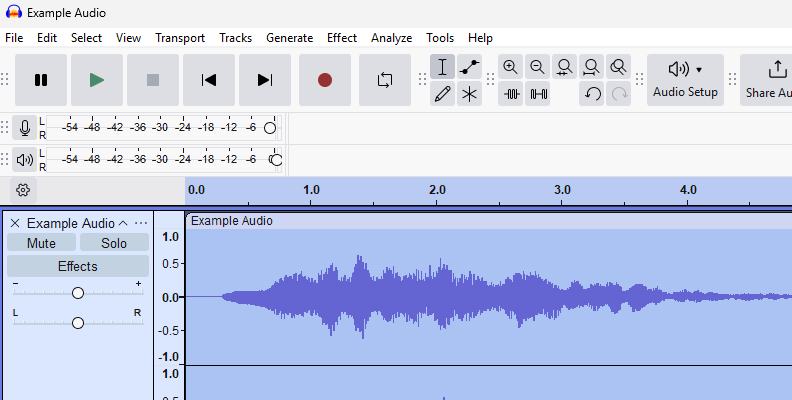Open the Effect menu
The width and height of the screenshot is (792, 400).
coord(341,38)
